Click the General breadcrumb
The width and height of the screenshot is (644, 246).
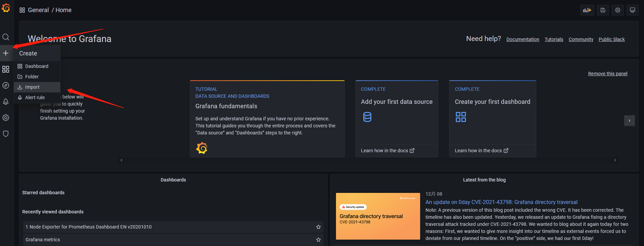[38, 10]
